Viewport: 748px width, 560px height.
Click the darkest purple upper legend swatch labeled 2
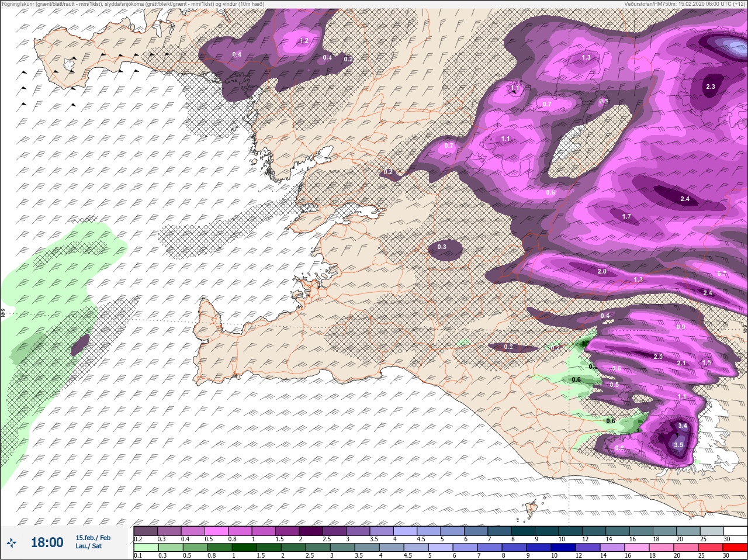311,531
